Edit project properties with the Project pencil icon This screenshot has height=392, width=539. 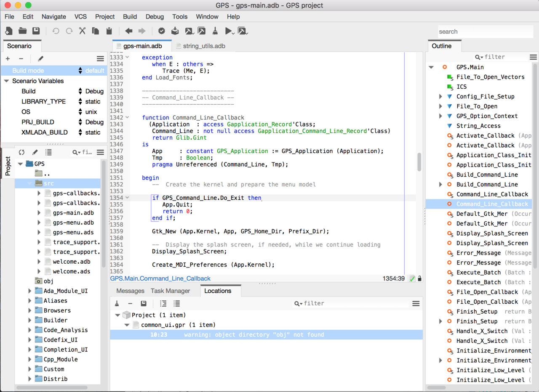click(35, 152)
